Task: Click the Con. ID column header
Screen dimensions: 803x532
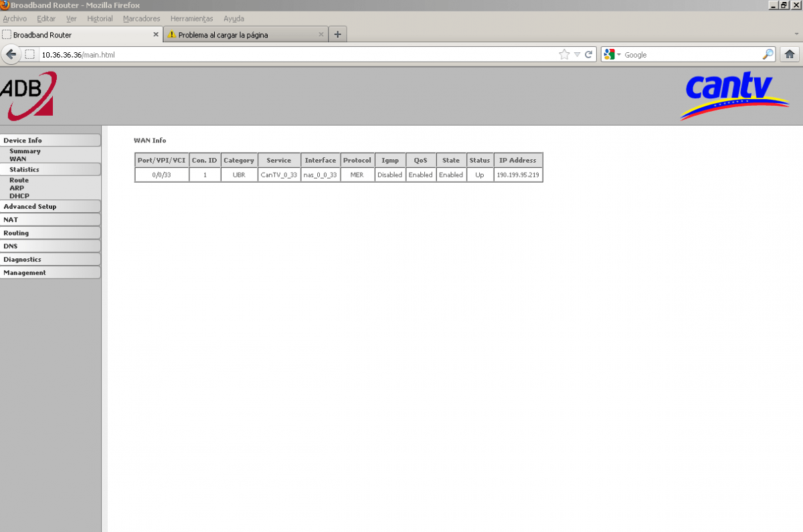Action: pos(205,161)
